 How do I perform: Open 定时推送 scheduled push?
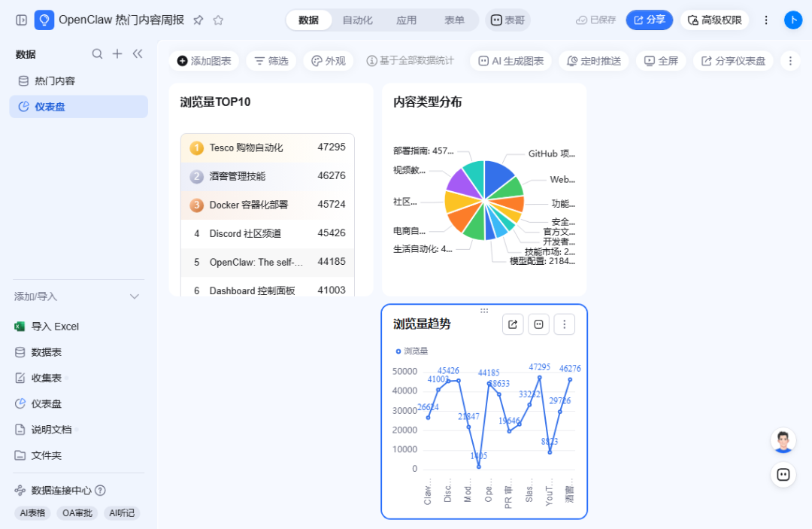click(x=593, y=61)
